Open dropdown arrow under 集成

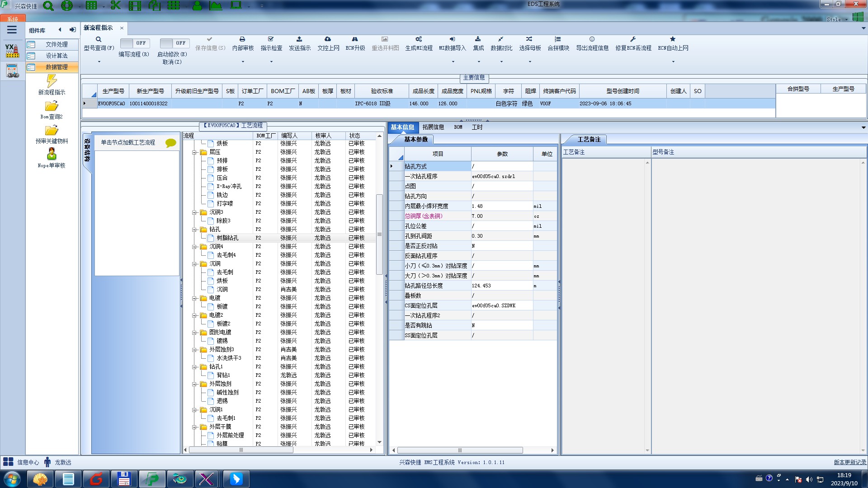[479, 61]
